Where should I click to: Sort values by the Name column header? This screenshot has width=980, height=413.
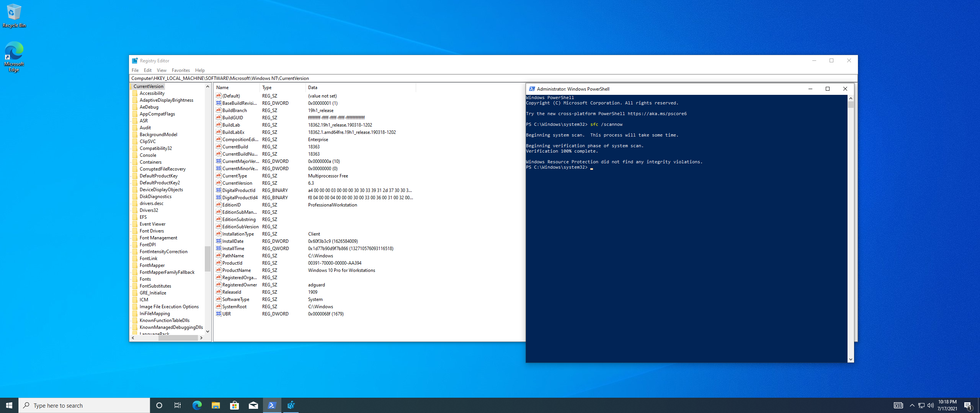237,88
